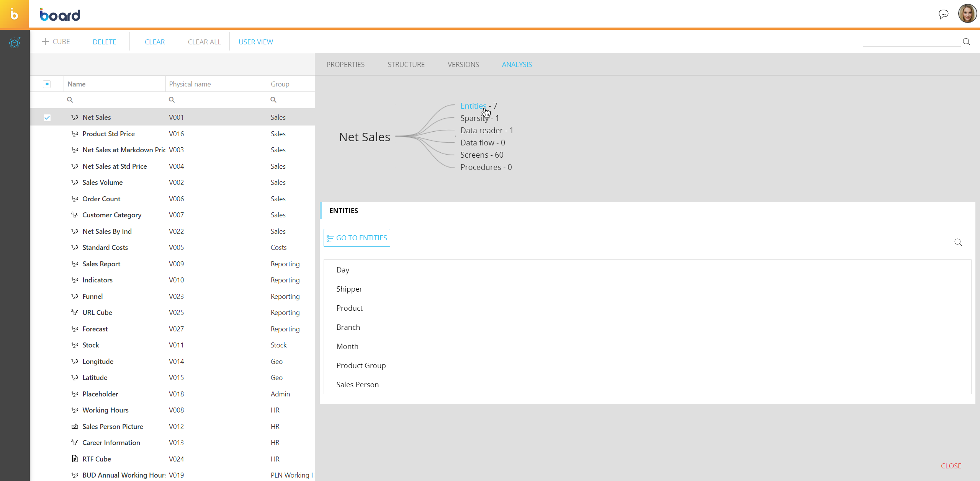Open the chat messages icon
The height and width of the screenshot is (481, 980).
943,15
